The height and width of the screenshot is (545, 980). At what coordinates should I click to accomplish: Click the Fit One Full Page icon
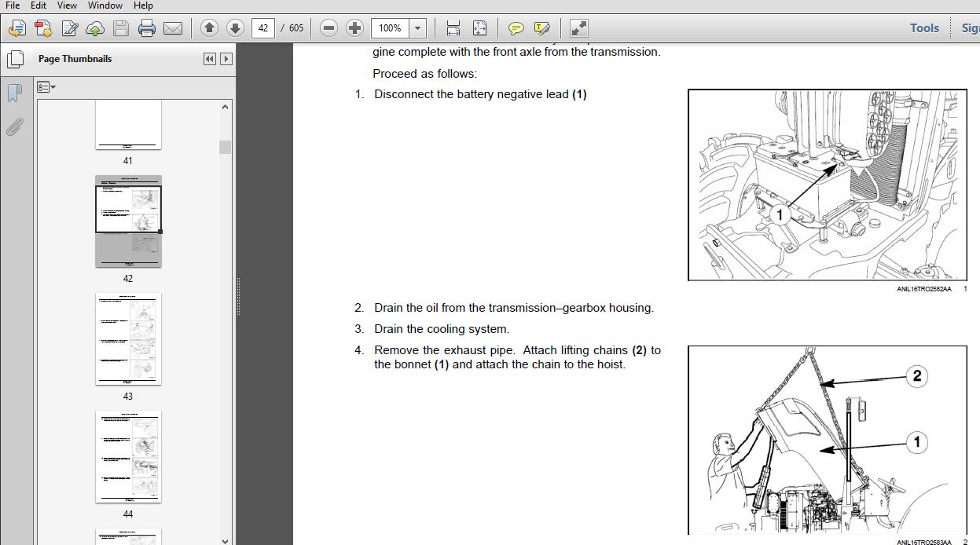480,28
